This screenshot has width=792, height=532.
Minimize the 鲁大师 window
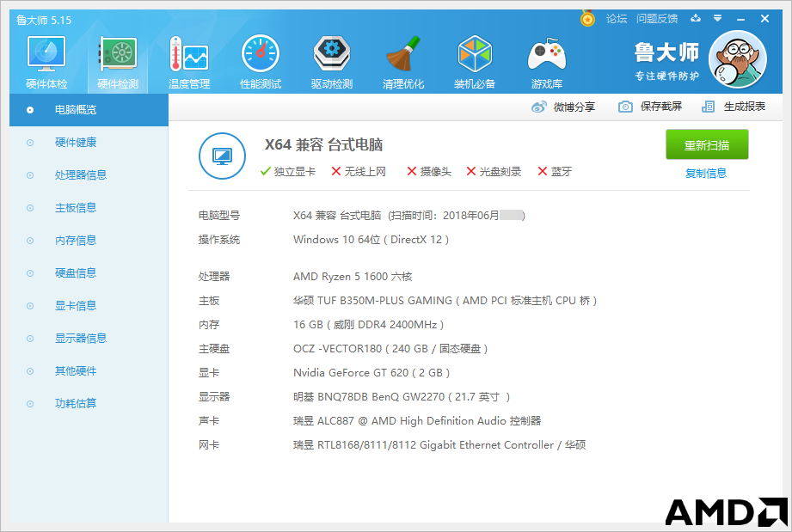point(740,19)
